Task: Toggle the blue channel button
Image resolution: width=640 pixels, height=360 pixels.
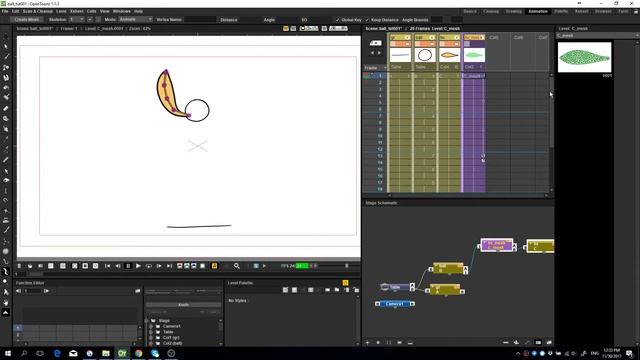Action: [x=193, y=266]
